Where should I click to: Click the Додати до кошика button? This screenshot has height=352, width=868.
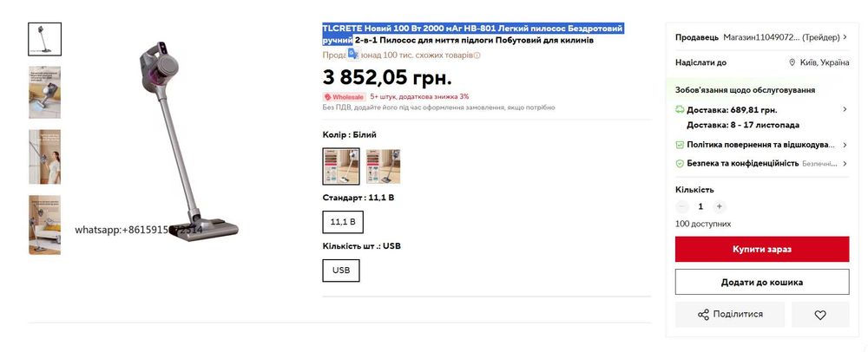[762, 282]
